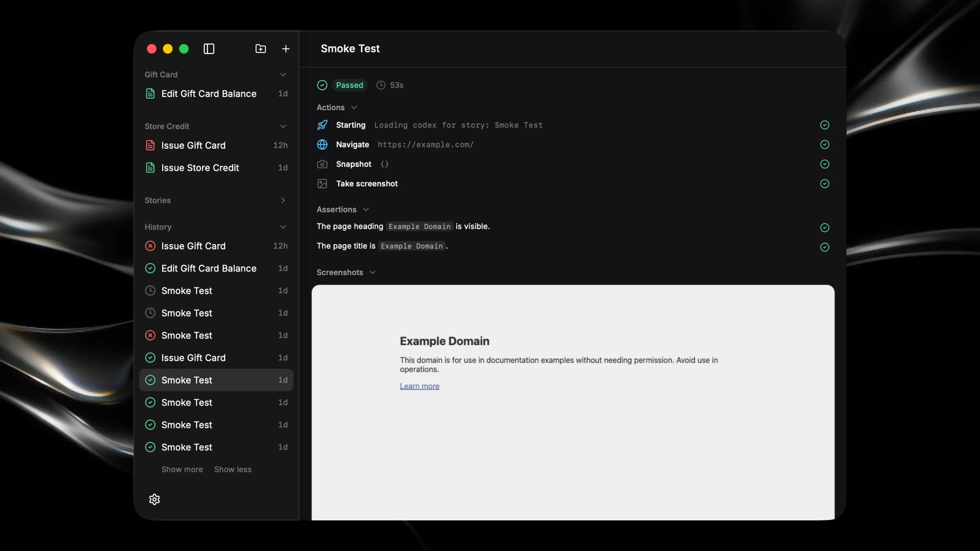Click the Example Domain code tag in heading assertion

pyautogui.click(x=419, y=227)
